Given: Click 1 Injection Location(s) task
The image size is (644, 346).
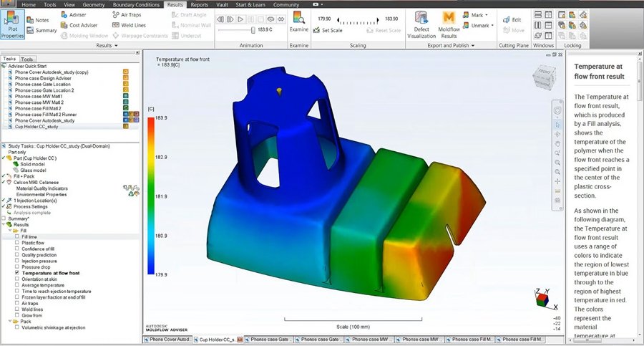Looking at the screenshot, I should pyautogui.click(x=35, y=201).
